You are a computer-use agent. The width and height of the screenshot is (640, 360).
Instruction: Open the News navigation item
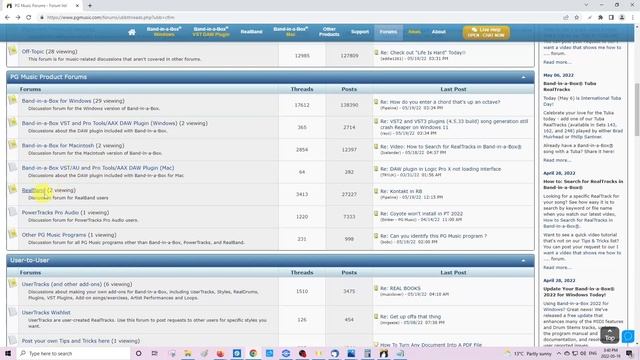(414, 32)
